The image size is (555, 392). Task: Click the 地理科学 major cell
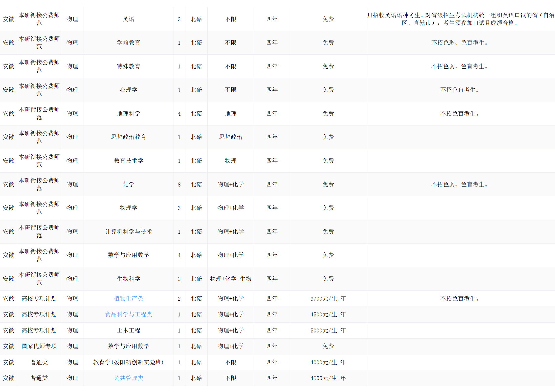click(x=129, y=113)
